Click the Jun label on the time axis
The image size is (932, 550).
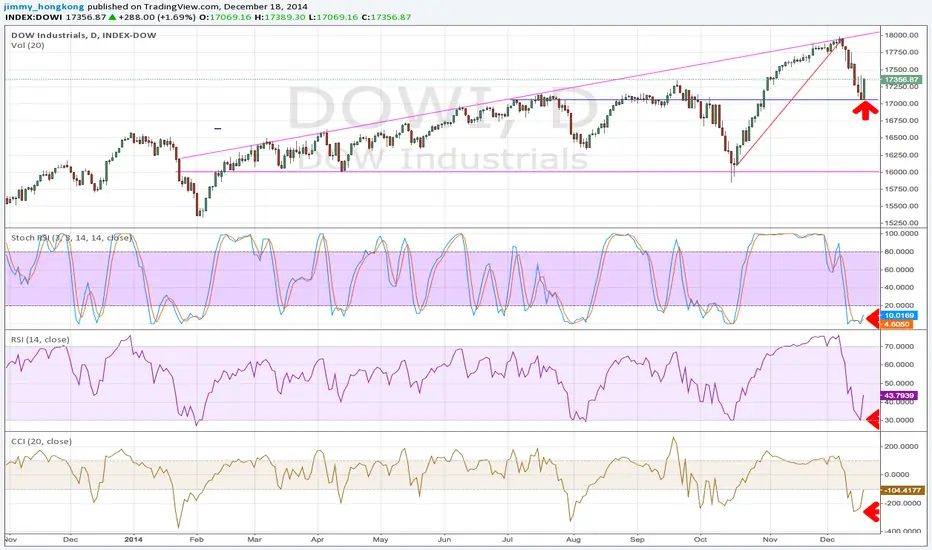[444, 540]
